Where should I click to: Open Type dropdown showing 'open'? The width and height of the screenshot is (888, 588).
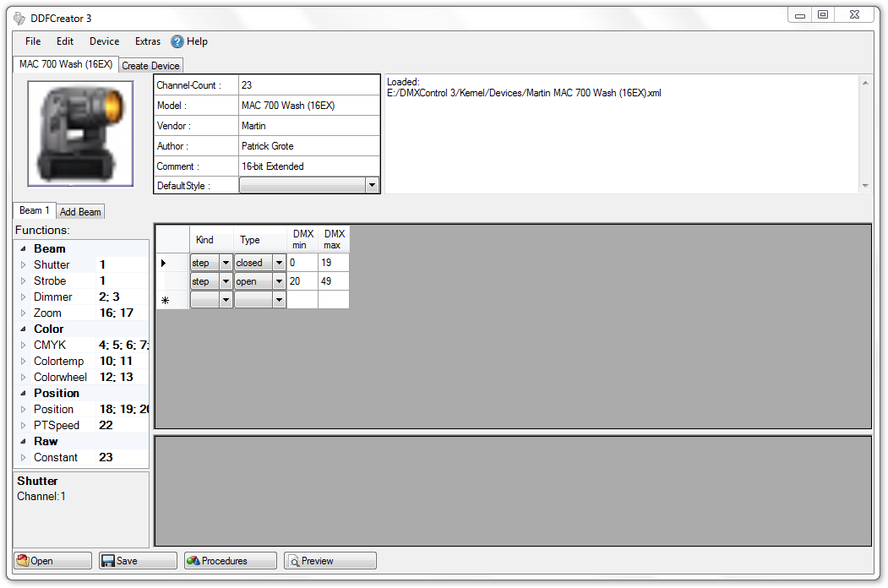[279, 281]
